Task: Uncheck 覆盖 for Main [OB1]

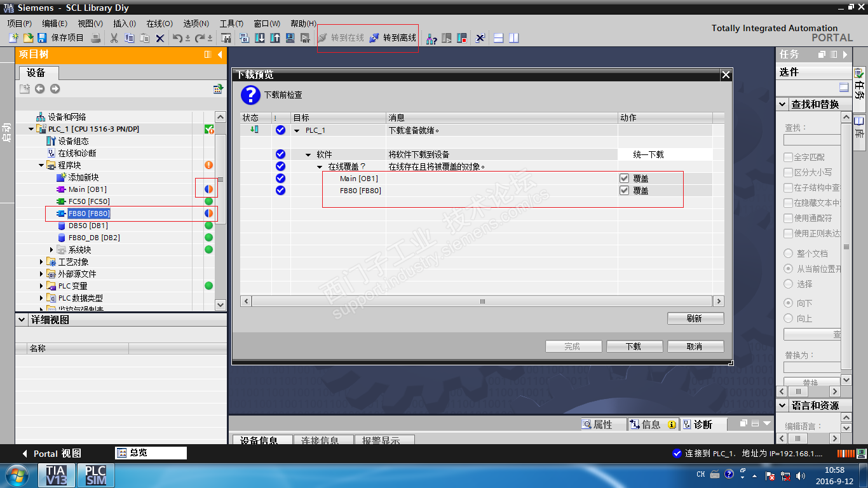Action: pyautogui.click(x=624, y=179)
